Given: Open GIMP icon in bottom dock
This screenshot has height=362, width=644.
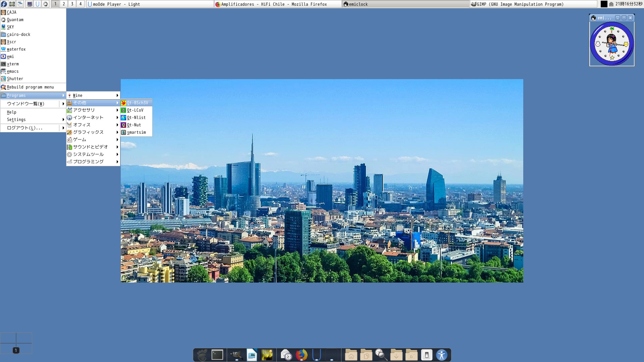Looking at the screenshot, I should (x=236, y=355).
